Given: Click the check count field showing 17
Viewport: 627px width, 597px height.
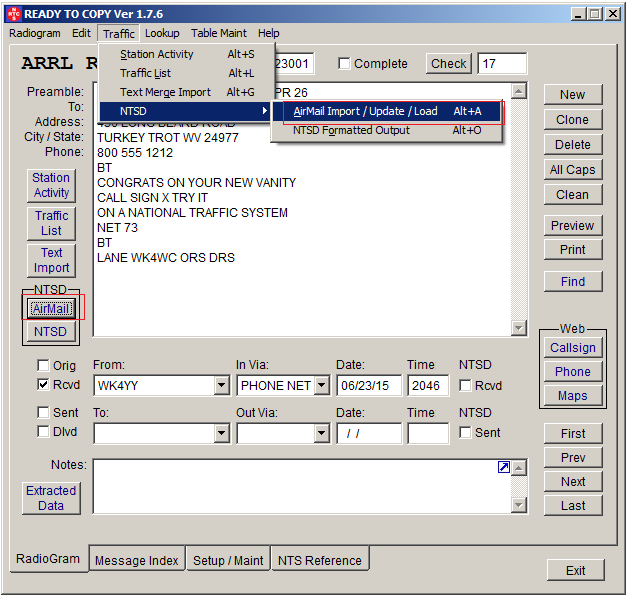Looking at the screenshot, I should click(502, 64).
